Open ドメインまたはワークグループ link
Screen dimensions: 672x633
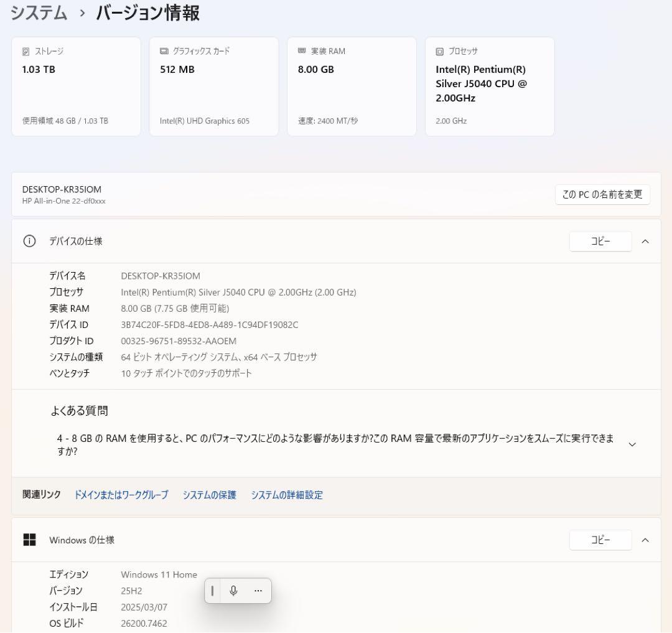point(120,495)
